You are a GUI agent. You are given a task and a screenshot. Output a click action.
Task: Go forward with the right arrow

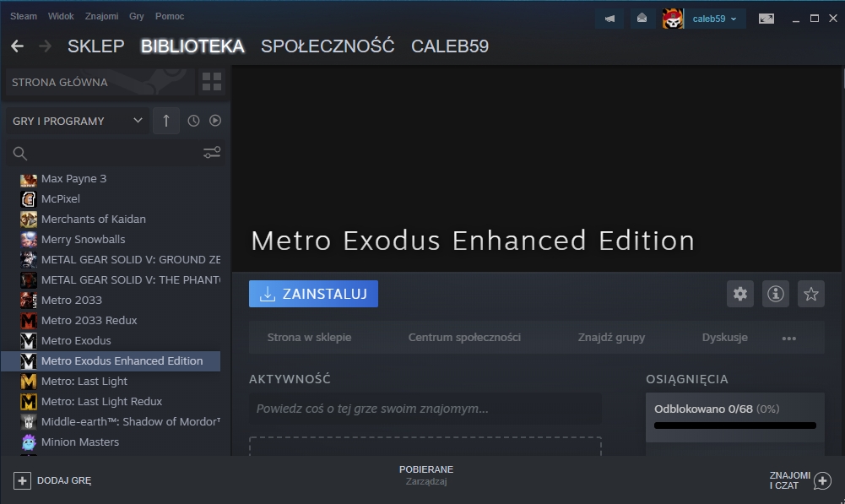[46, 46]
